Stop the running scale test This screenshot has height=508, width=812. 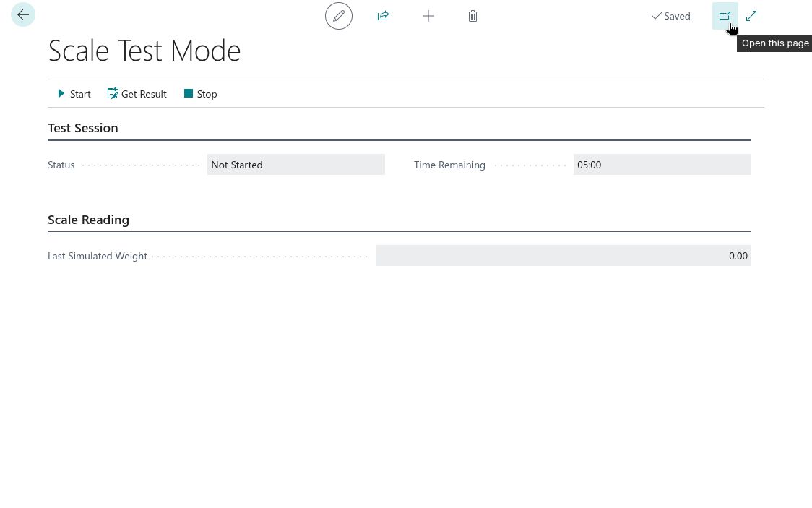[201, 94]
